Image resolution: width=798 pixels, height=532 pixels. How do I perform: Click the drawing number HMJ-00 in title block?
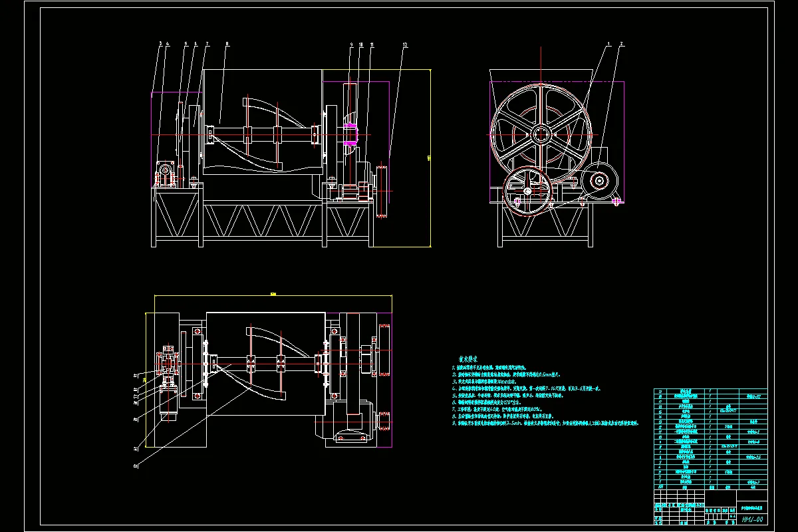point(751,519)
